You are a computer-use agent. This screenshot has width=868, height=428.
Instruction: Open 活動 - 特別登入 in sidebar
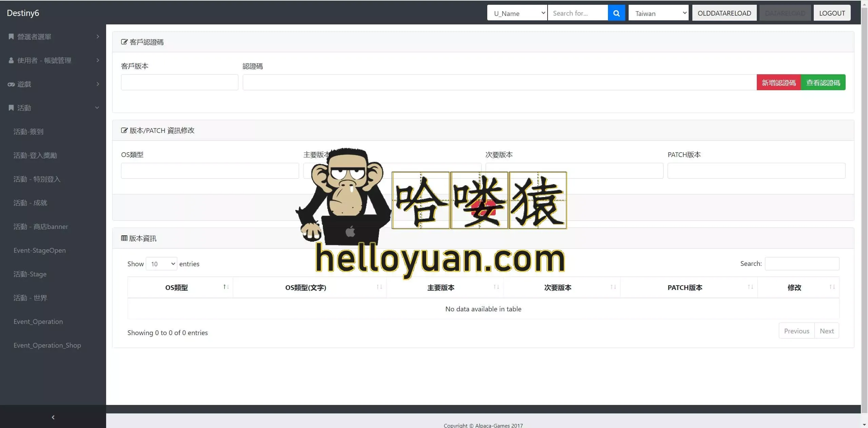pos(37,179)
